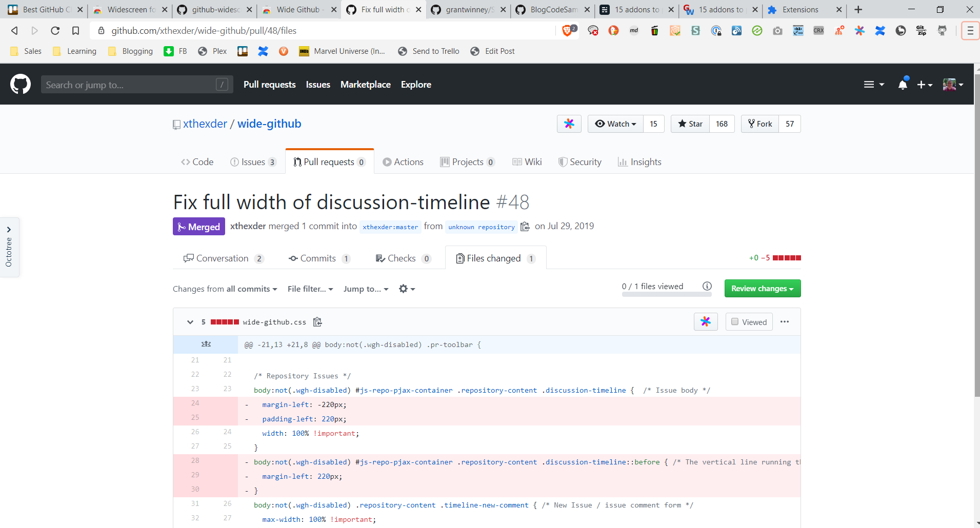Open the xthexder:master branch link
Screen dimensions: 980x528
tap(390, 227)
